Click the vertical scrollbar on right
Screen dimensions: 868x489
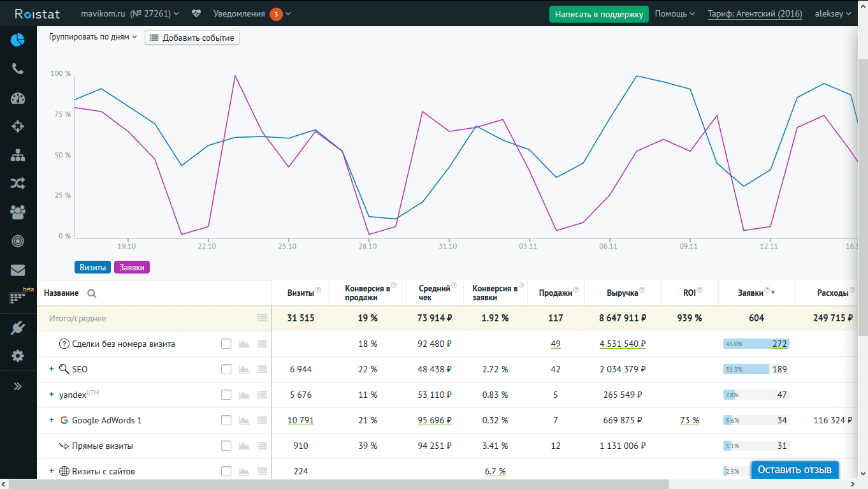[x=863, y=196]
